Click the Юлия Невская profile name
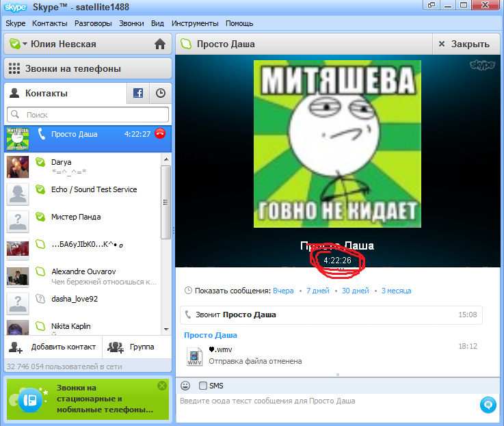Viewport: 504px width, 426px height. (x=64, y=44)
